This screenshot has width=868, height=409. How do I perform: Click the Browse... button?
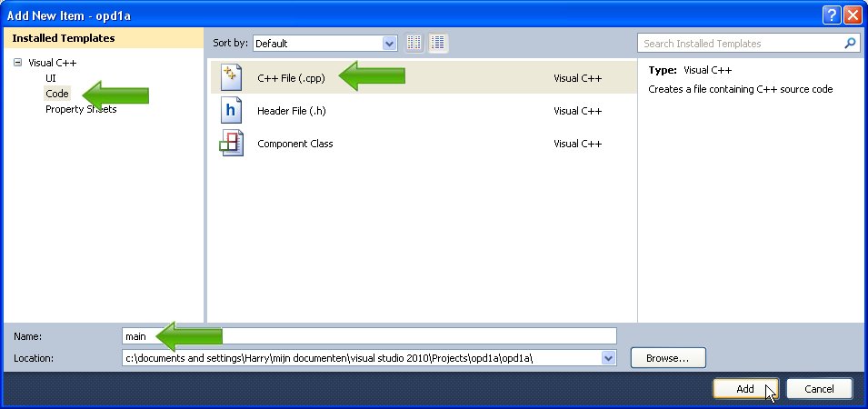coord(668,358)
